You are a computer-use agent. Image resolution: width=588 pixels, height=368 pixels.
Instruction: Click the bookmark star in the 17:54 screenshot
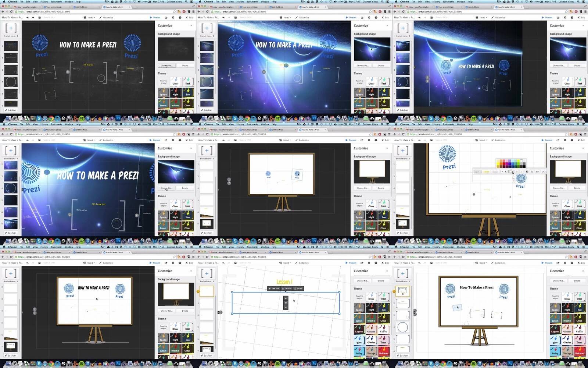(566, 257)
